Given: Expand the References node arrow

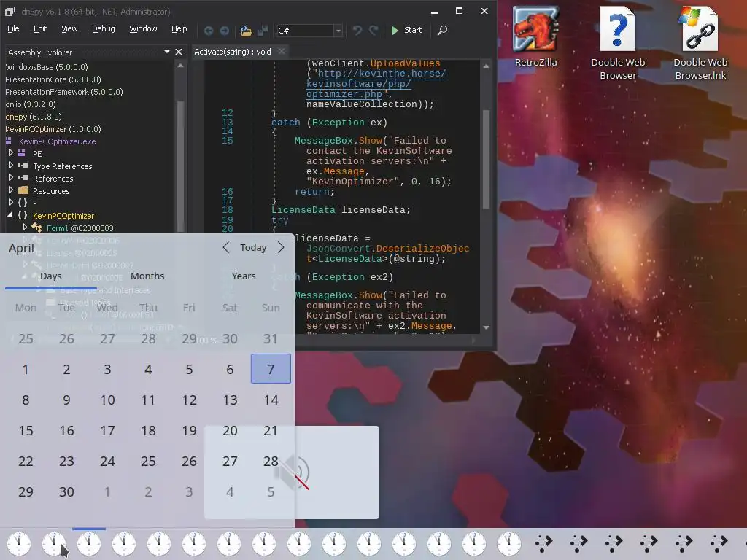Looking at the screenshot, I should pyautogui.click(x=11, y=178).
